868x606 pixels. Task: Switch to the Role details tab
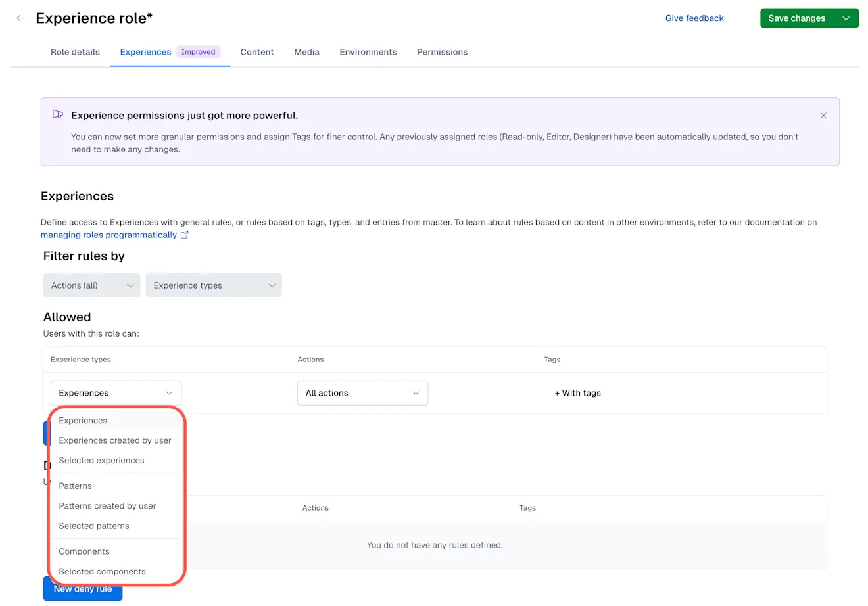coord(75,52)
